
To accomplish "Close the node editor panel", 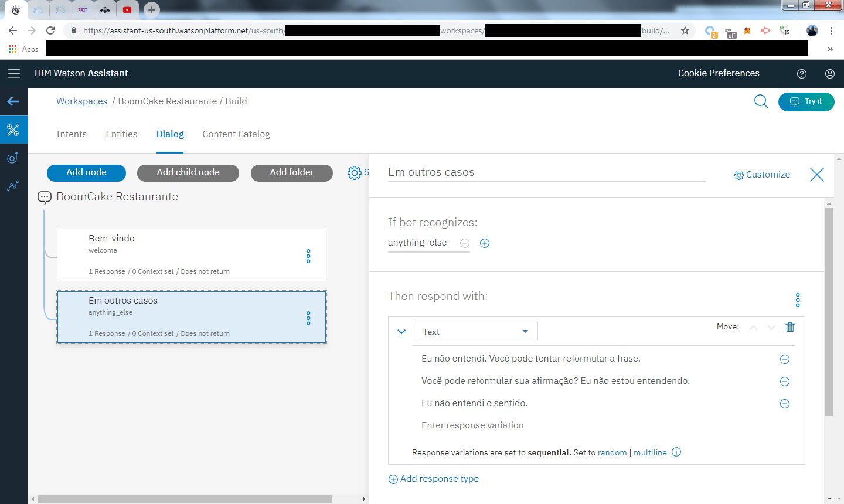I will click(817, 175).
